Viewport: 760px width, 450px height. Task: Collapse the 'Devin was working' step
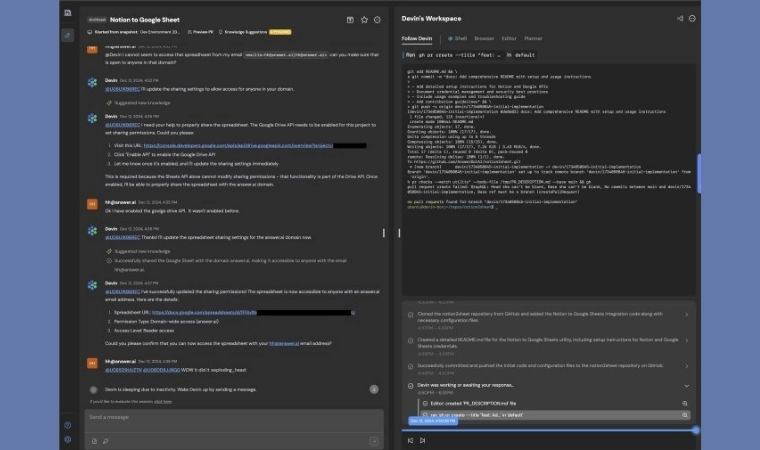pos(686,385)
